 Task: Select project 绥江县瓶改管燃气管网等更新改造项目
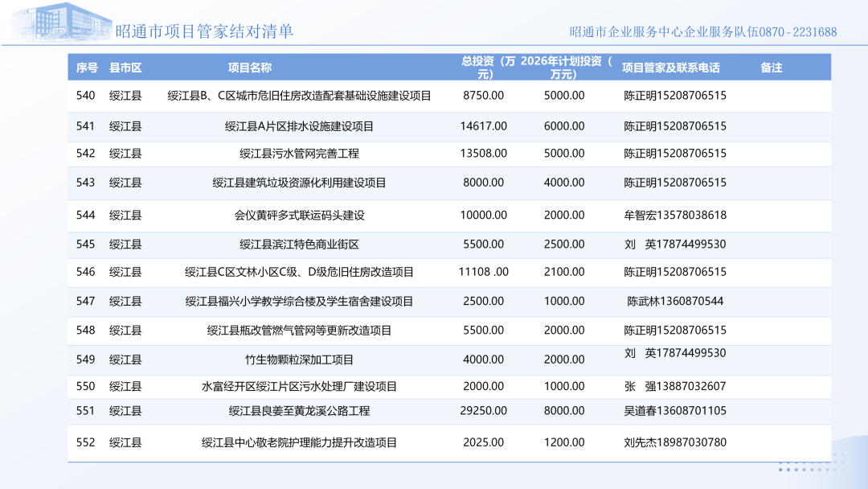[x=300, y=330]
